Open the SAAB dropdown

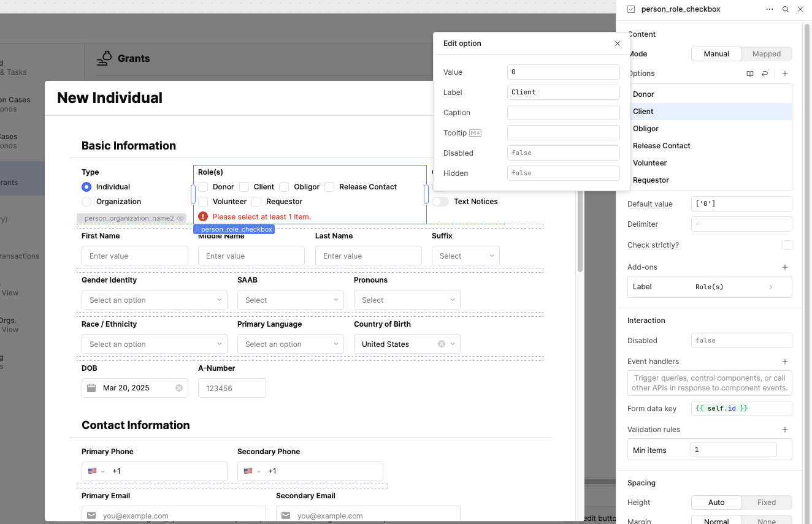coord(291,300)
